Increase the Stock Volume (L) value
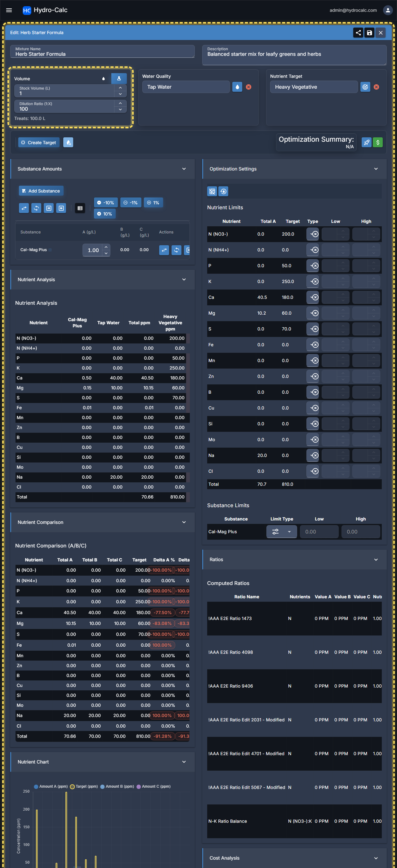This screenshot has height=868, width=397. [x=120, y=88]
